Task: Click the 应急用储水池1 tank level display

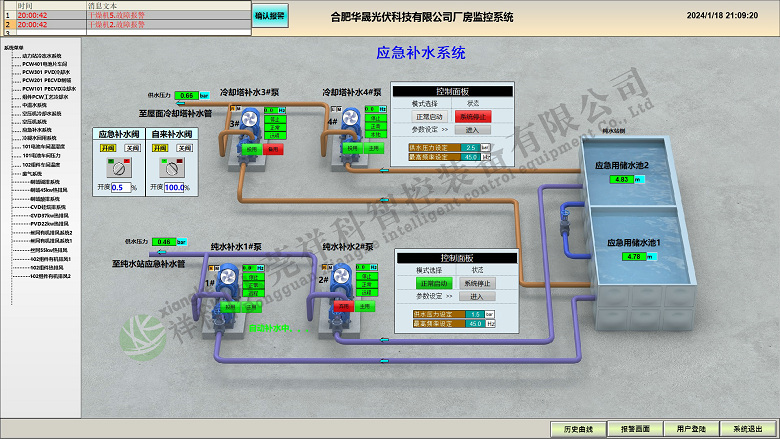Action: point(634,256)
